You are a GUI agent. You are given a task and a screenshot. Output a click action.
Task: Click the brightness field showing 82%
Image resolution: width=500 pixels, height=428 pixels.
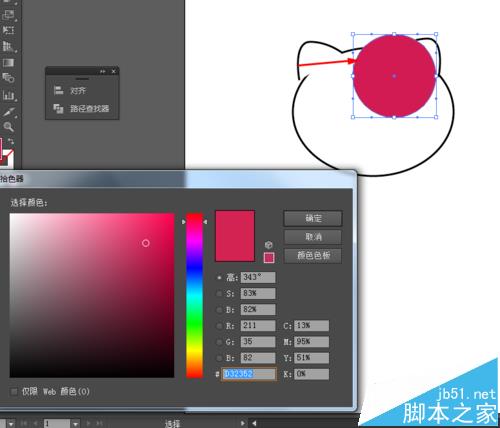258,309
